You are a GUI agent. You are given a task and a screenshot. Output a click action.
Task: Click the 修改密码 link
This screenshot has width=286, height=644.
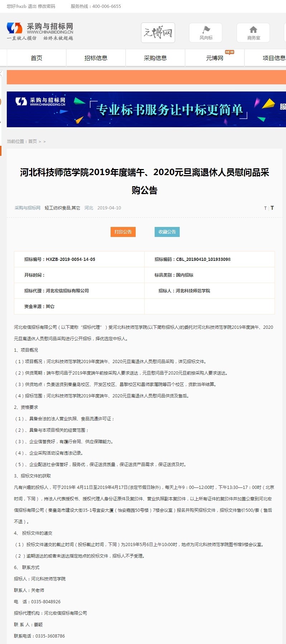pos(47,6)
